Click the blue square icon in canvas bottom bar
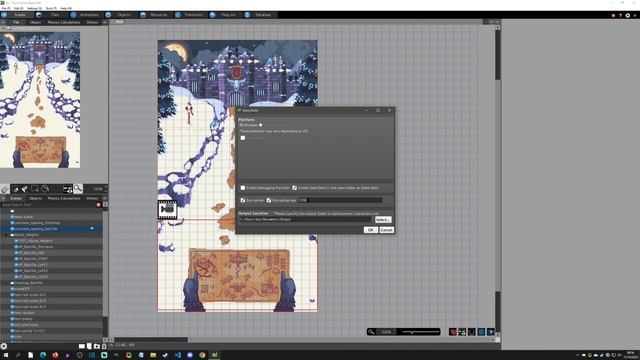Image resolution: width=640 pixels, height=360 pixels. click(481, 332)
